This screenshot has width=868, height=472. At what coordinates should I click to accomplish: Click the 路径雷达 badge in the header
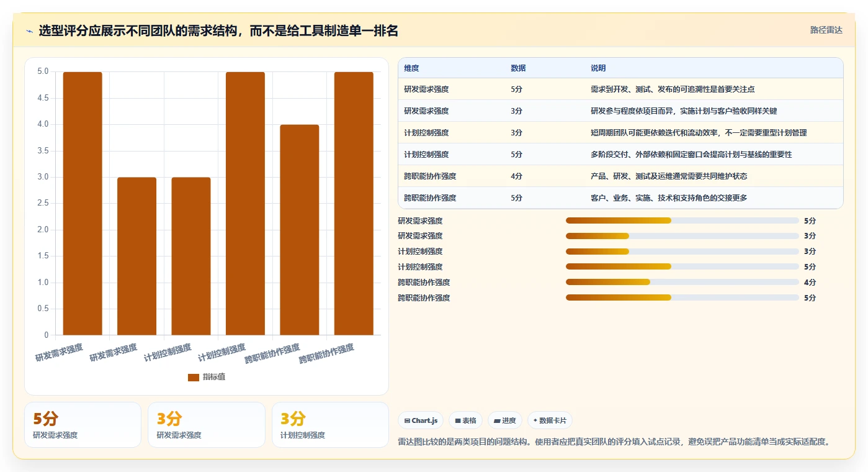coord(826,30)
